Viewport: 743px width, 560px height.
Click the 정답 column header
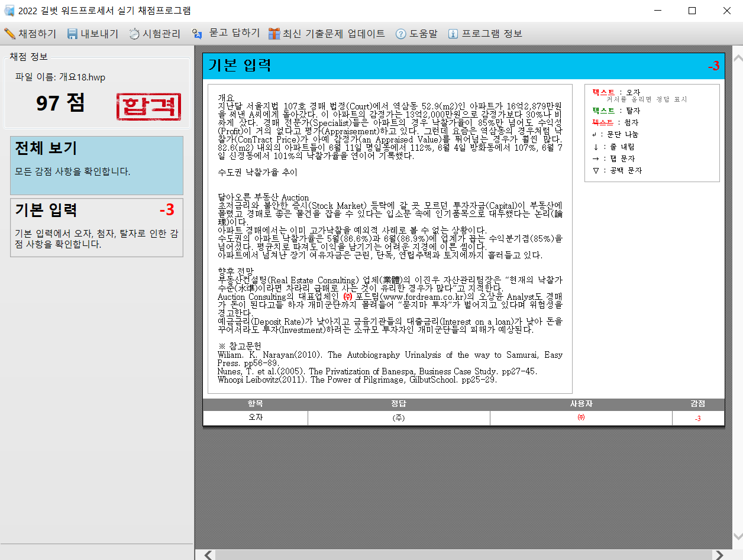[399, 404]
